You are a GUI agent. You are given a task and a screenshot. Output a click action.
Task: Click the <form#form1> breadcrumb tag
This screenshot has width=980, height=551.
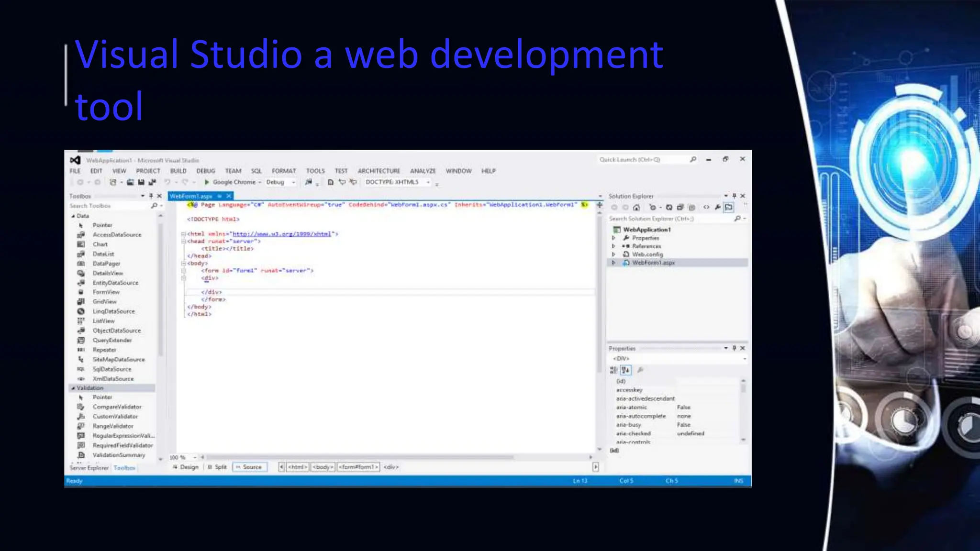coord(359,467)
